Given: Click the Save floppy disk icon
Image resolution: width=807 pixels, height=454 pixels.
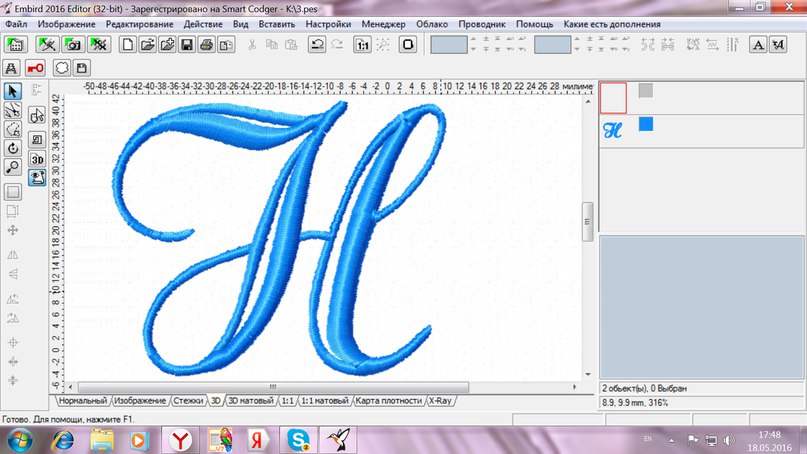Looking at the screenshot, I should (187, 44).
